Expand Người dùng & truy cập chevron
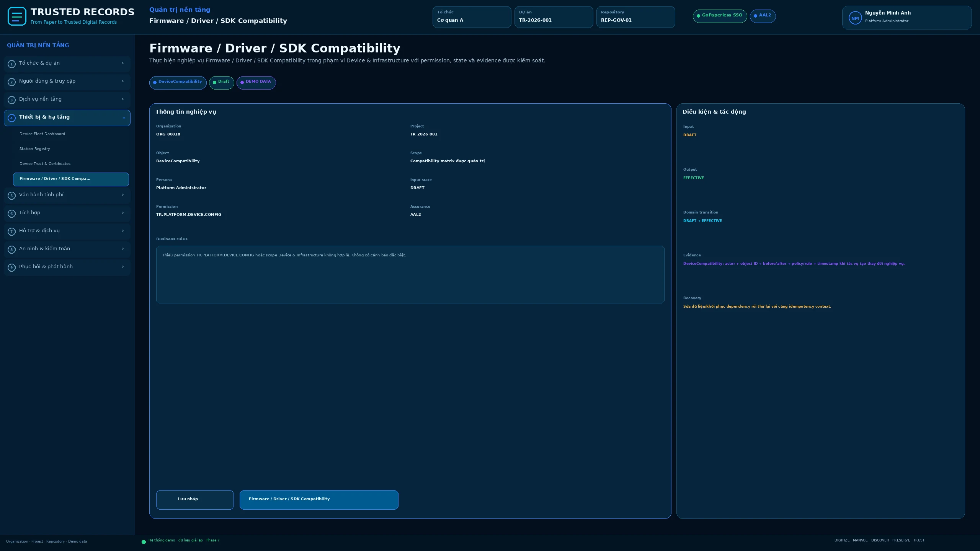The height and width of the screenshot is (551, 980). click(x=123, y=81)
